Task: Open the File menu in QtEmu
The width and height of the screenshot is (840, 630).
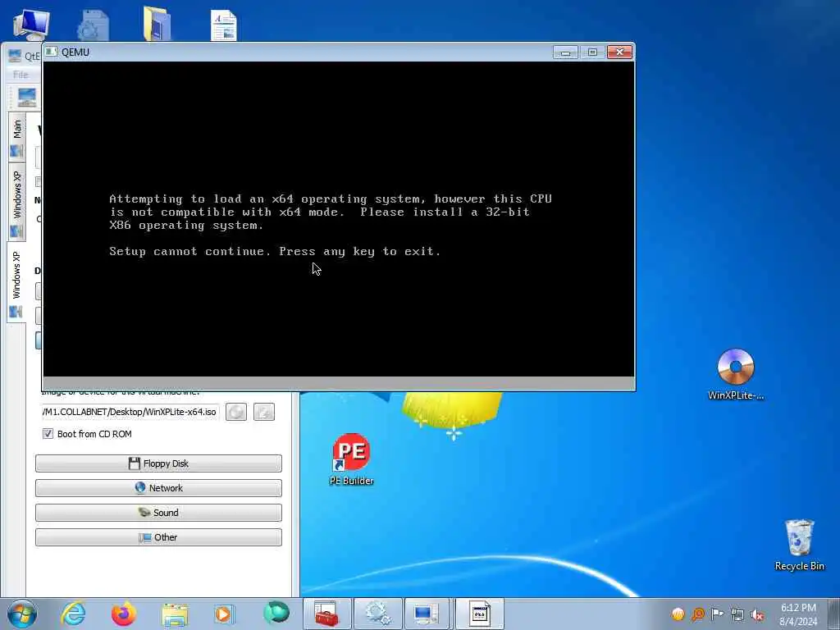Action: (x=21, y=75)
